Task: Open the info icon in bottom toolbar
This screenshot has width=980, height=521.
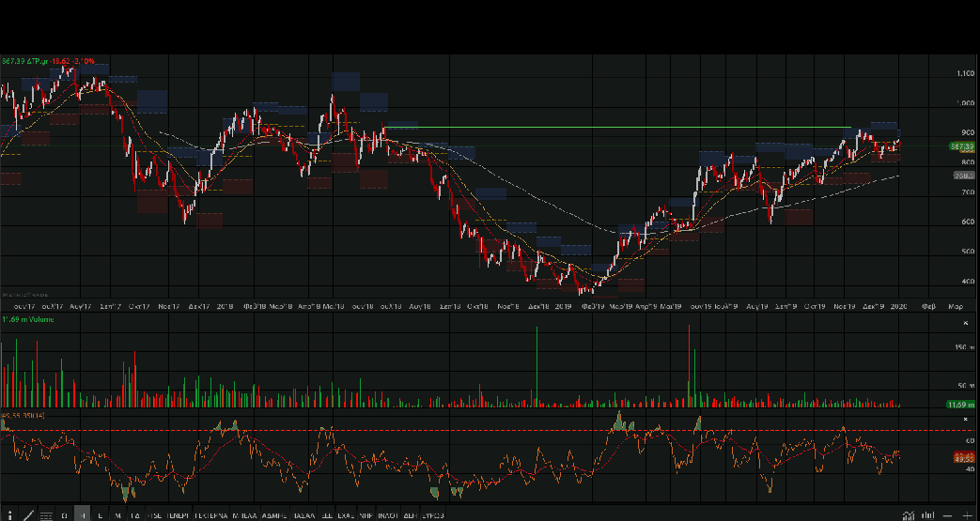Action: pyautogui.click(x=8, y=515)
